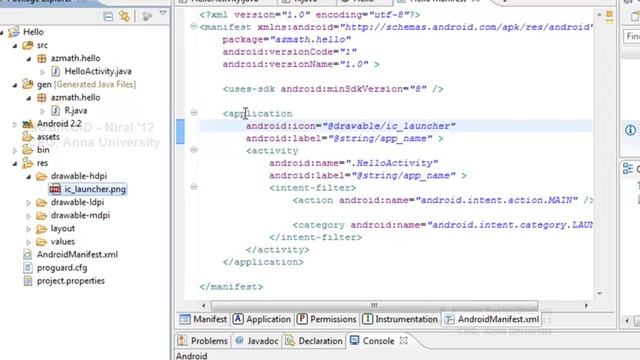
Task: Open HelloActivity.java file
Action: tap(98, 71)
